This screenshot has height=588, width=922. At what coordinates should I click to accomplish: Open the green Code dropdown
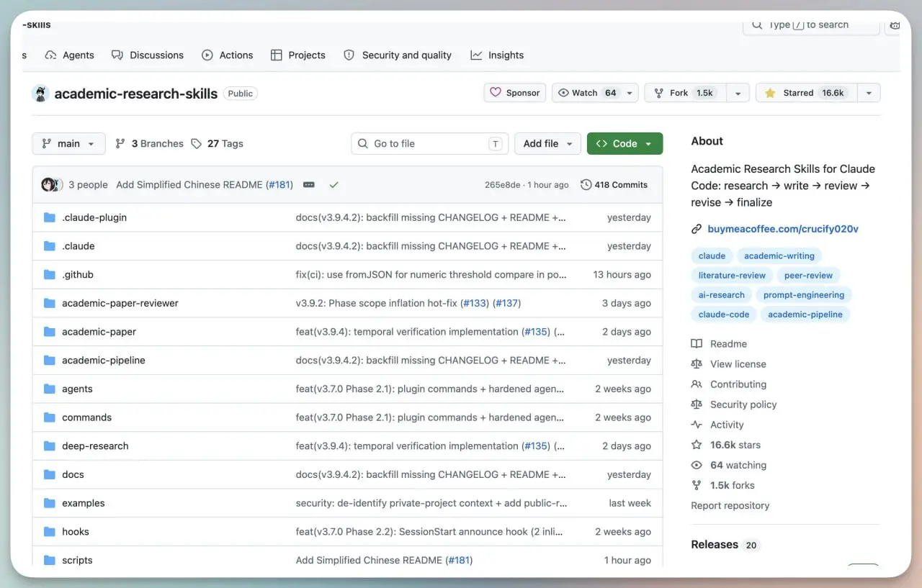coord(625,143)
